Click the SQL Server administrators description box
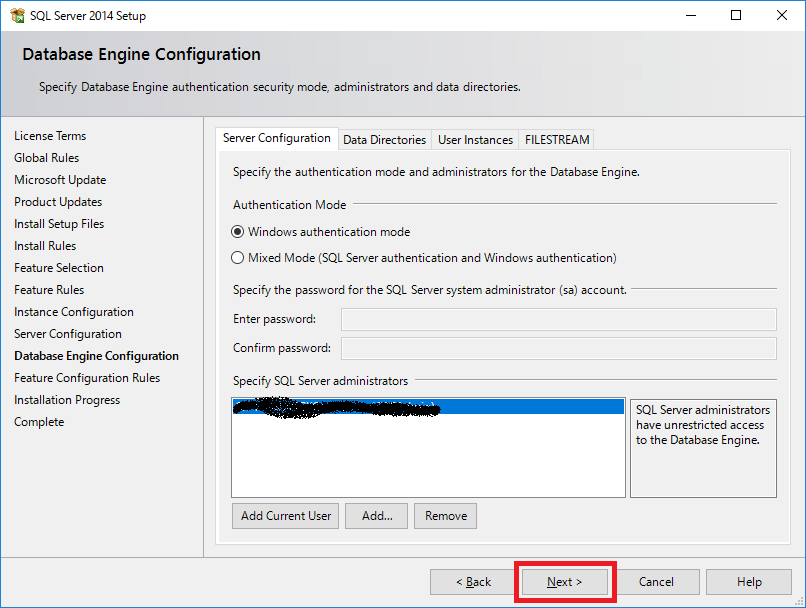 coord(703,448)
